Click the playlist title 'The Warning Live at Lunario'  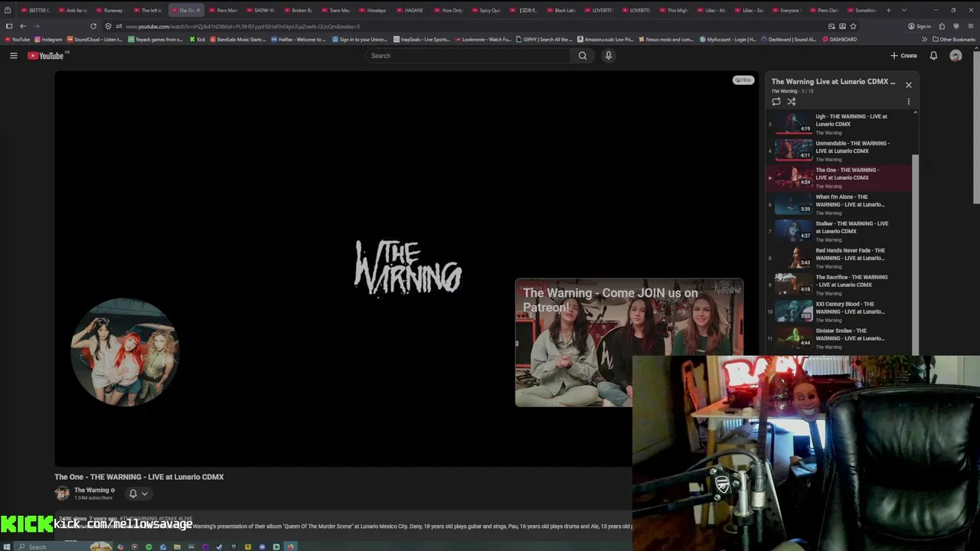(x=833, y=81)
